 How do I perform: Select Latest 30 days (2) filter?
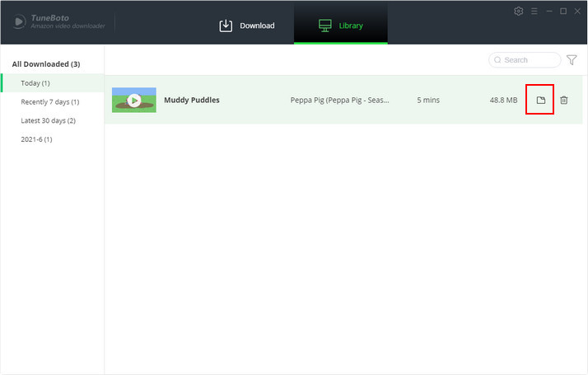tap(48, 121)
